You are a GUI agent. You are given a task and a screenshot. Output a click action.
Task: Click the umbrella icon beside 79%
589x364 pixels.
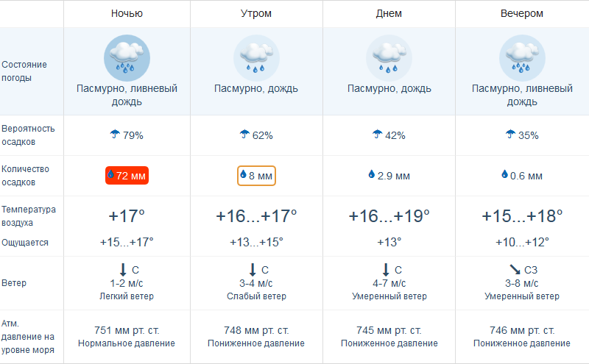[114, 135]
